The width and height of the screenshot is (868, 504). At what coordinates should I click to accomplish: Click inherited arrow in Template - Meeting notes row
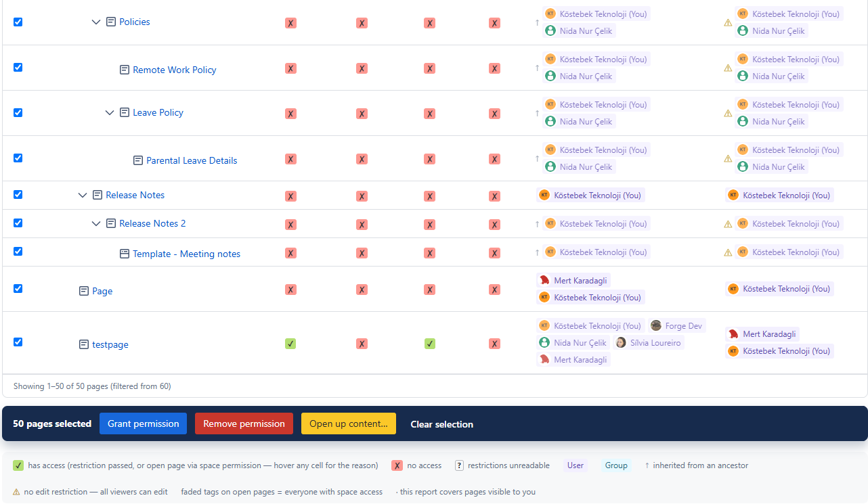(538, 252)
